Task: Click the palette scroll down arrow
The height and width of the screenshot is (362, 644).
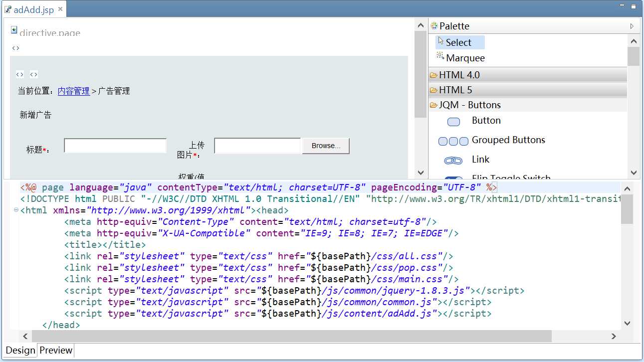Action: coord(634,173)
